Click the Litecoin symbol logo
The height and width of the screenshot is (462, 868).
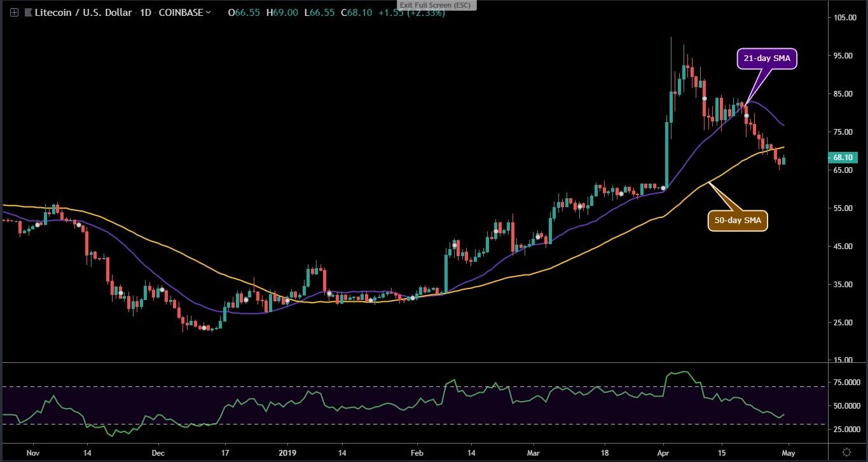tap(27, 12)
